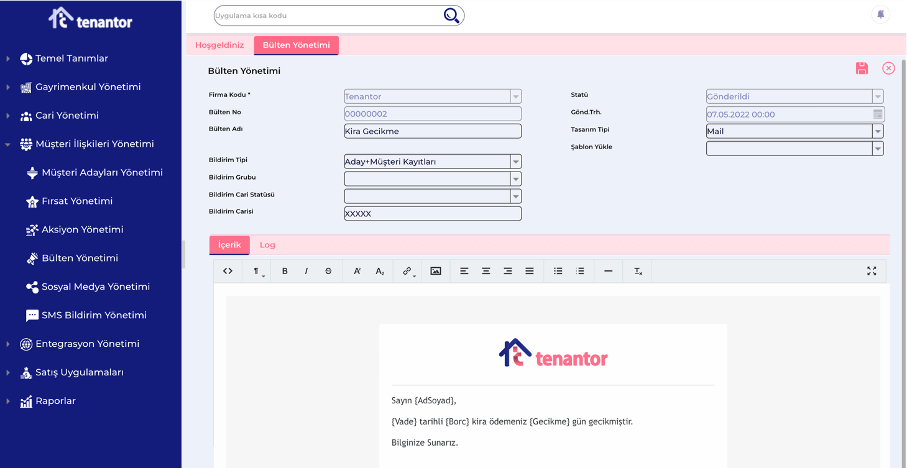Toggle italic formatting in editor

click(x=306, y=271)
